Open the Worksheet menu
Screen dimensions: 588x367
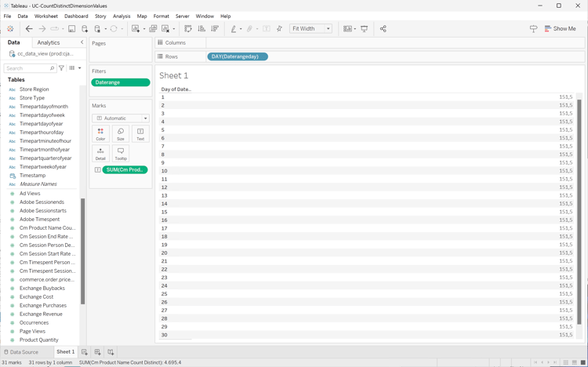pos(45,16)
